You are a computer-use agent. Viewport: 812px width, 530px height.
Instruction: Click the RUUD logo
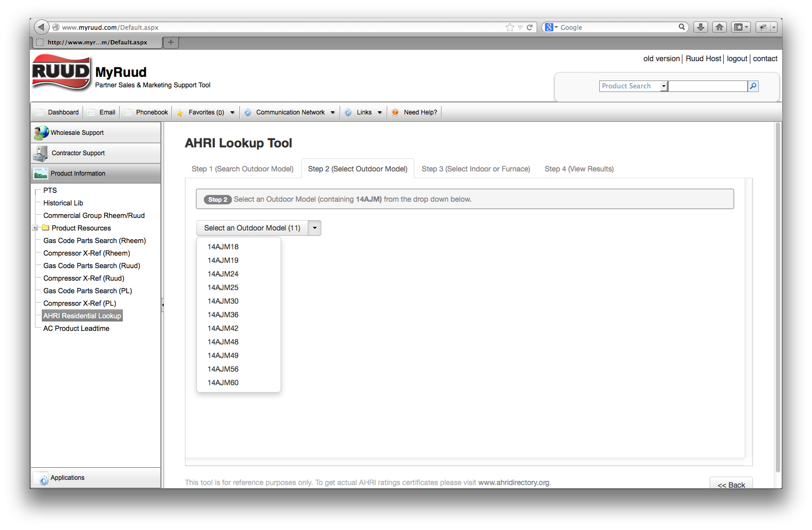pyautogui.click(x=60, y=73)
